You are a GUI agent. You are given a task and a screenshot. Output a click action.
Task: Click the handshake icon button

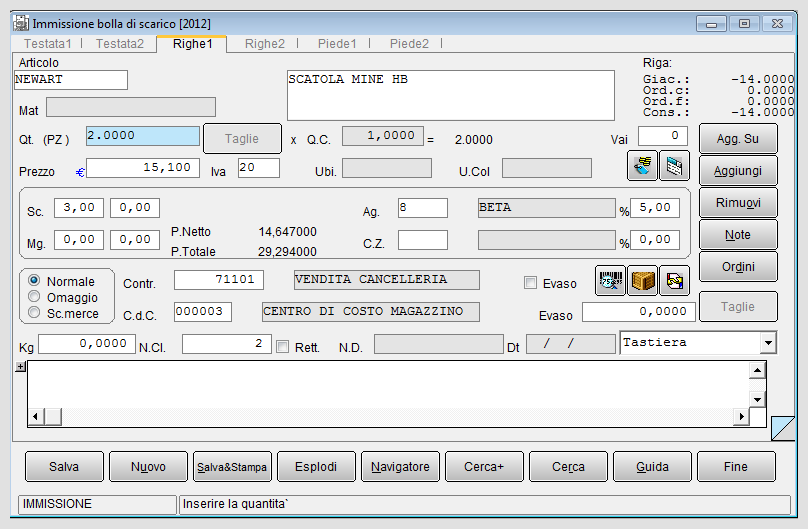pos(675,281)
